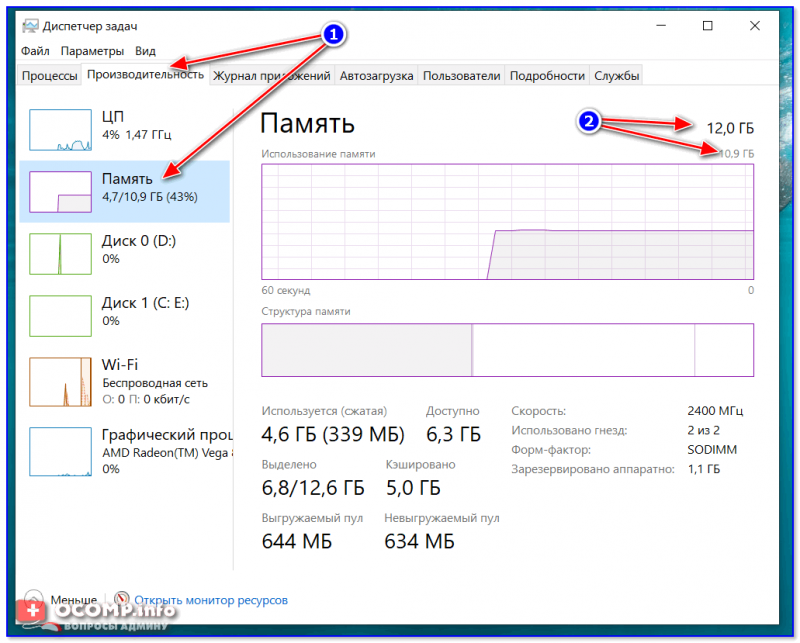Image resolution: width=800 pixels, height=643 pixels.
Task: Select the Память mini graph thumbnail
Action: pyautogui.click(x=60, y=192)
